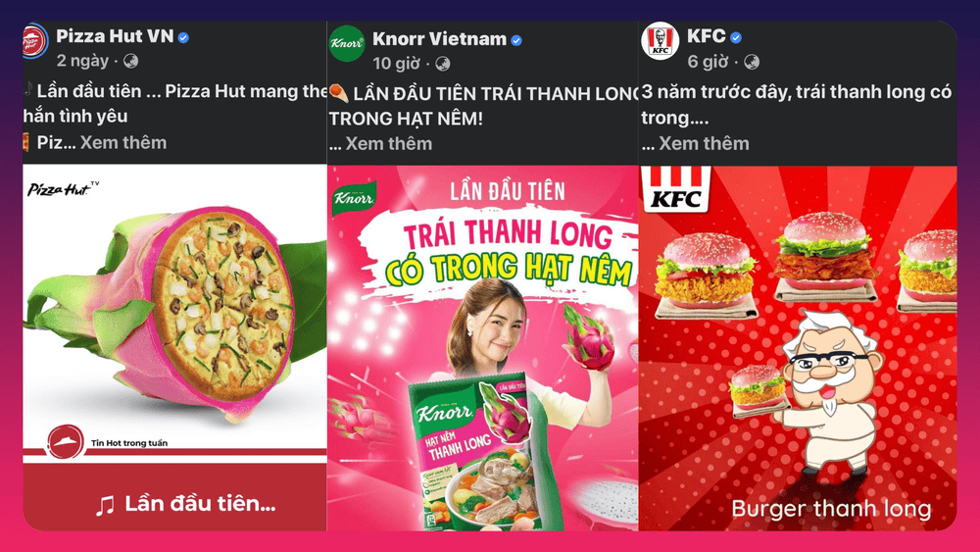Open the KFC Burger thanh long image
This screenshot has height=552, width=980.
coord(798,348)
